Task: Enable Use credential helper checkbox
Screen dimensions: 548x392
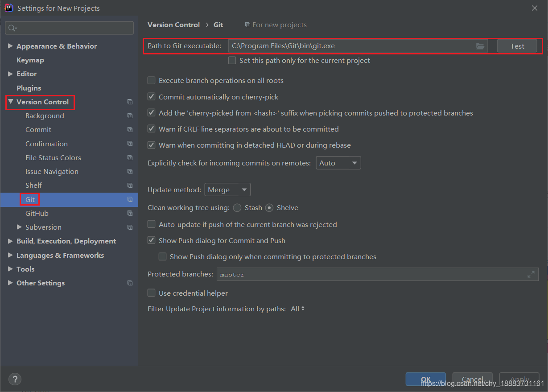Action: 151,293
